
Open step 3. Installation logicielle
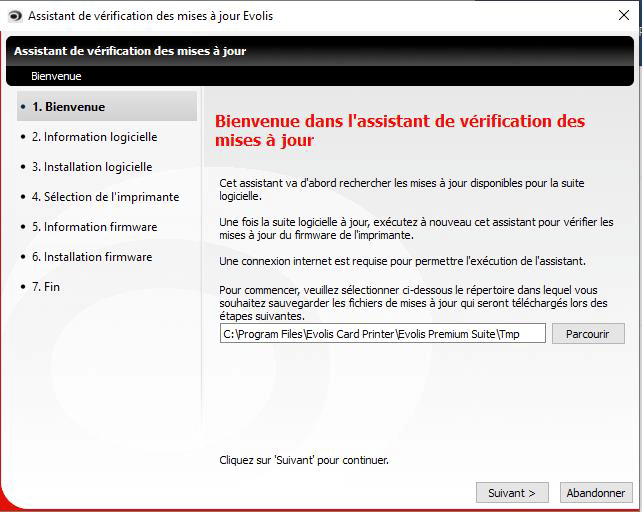pyautogui.click(x=92, y=167)
